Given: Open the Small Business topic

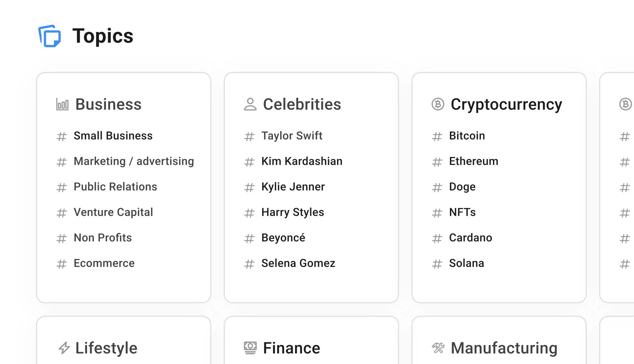Looking at the screenshot, I should 113,135.
